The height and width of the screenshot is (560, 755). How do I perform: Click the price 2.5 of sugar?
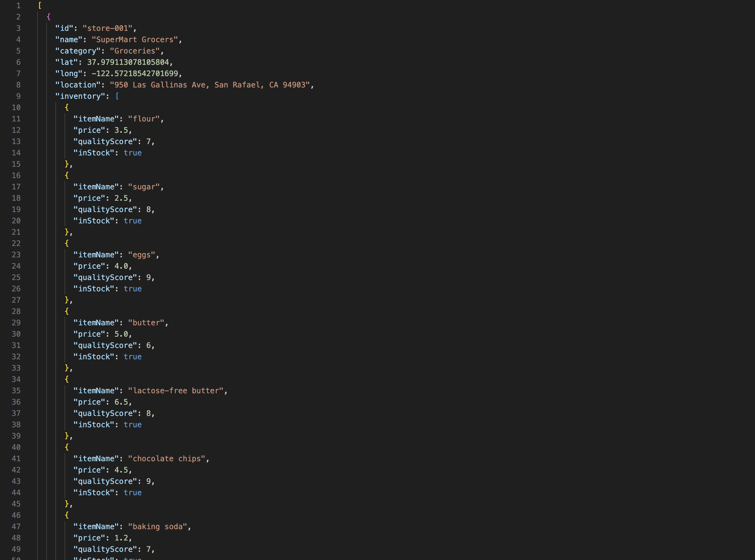(x=121, y=198)
